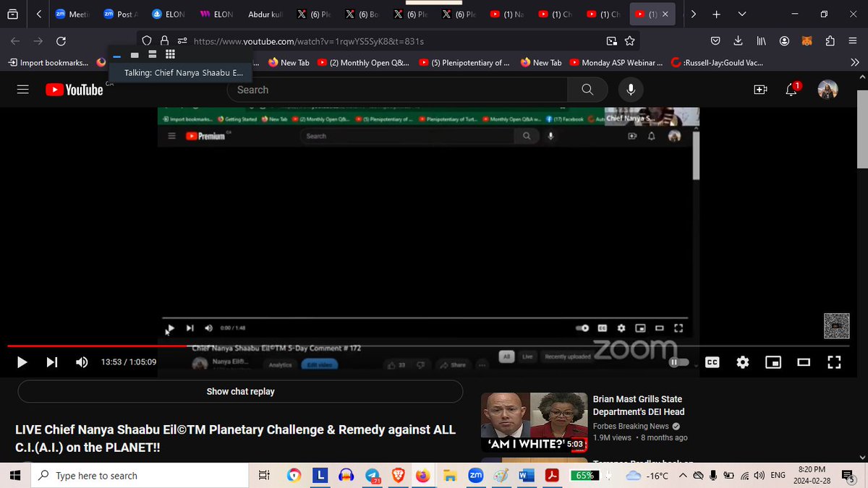Open the Forbes Breaking News channel
This screenshot has height=488, width=868.
(631, 426)
